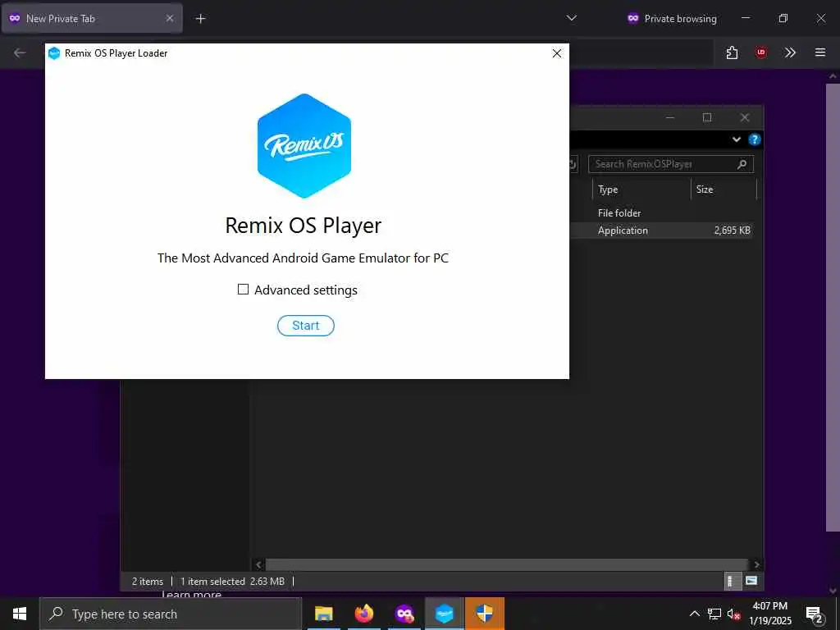Open the UAC shield taskbar icon
The width and height of the screenshot is (840, 630).
point(485,614)
